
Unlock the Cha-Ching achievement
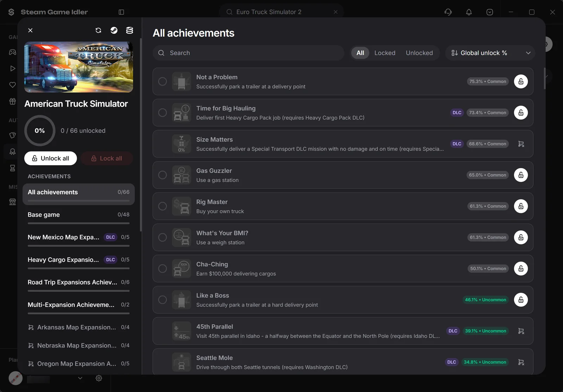click(x=521, y=268)
